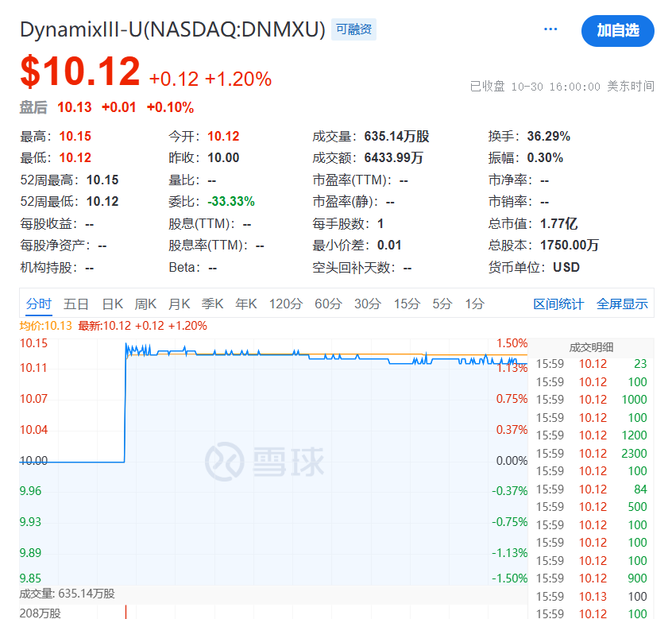Select the 年K yearly chart tab
672x619 pixels.
pyautogui.click(x=246, y=304)
